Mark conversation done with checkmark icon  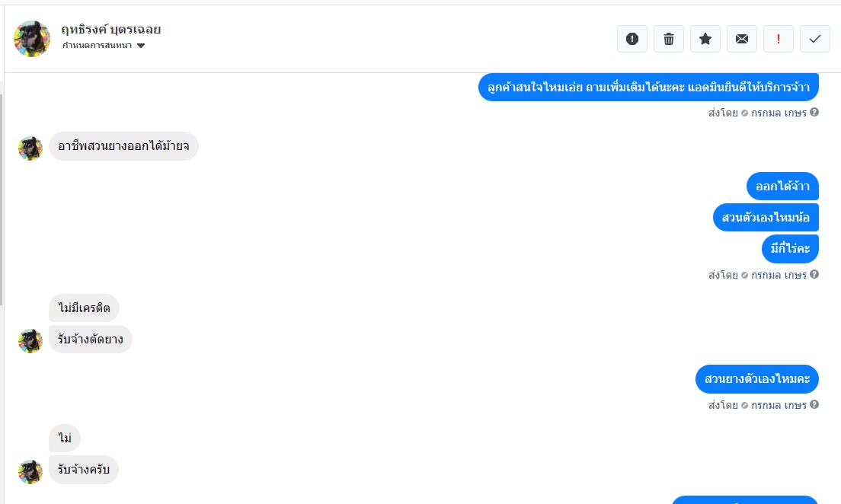pos(814,39)
